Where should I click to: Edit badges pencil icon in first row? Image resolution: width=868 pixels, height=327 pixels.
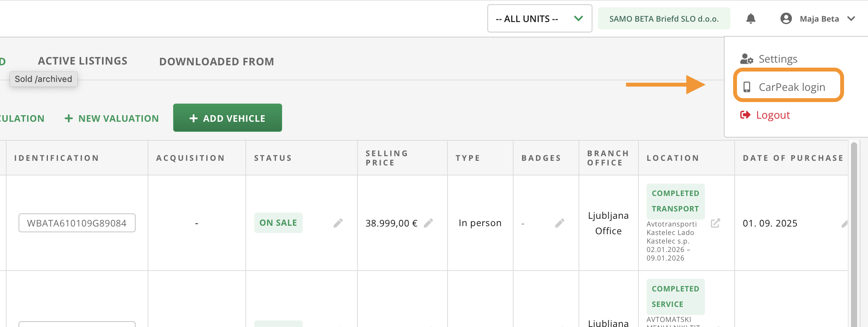point(560,223)
